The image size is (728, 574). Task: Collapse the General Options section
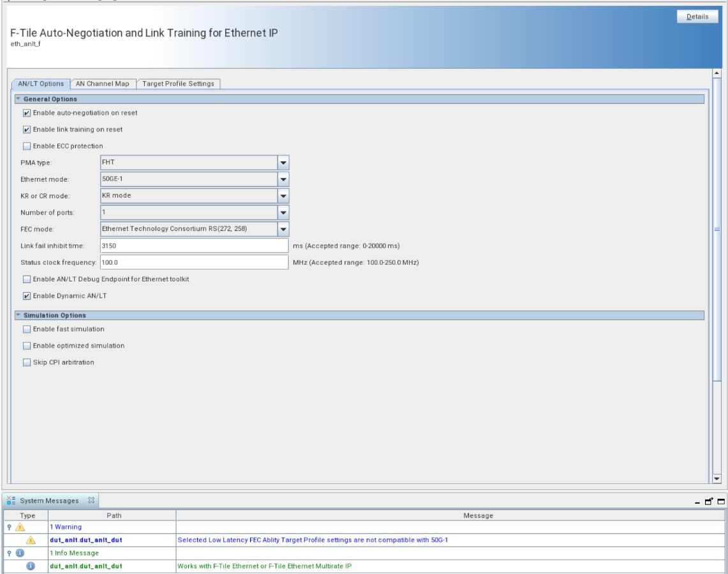(19, 99)
